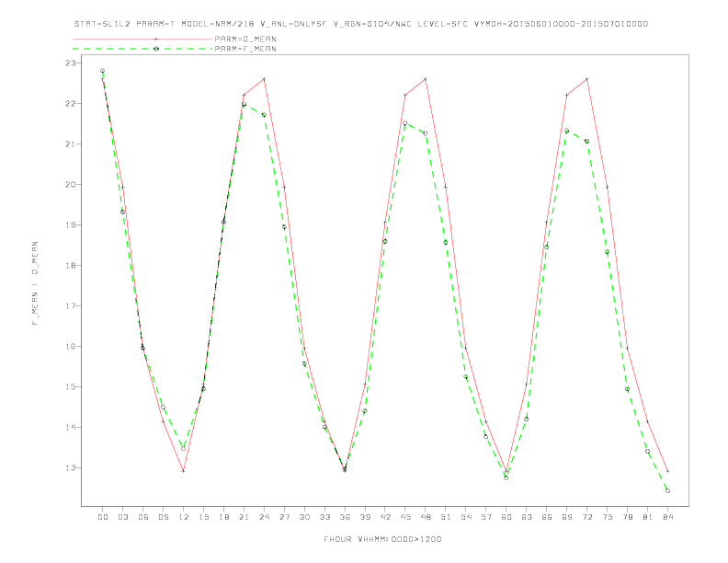Click the y-axis tick label 16
This screenshot has height=563, width=728.
point(72,346)
